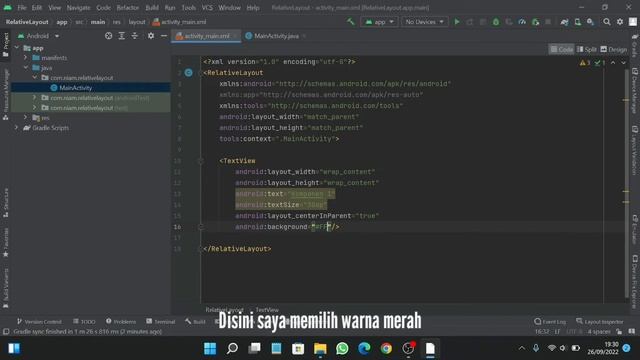
Task: Run the app with green play button
Action: click(x=457, y=22)
